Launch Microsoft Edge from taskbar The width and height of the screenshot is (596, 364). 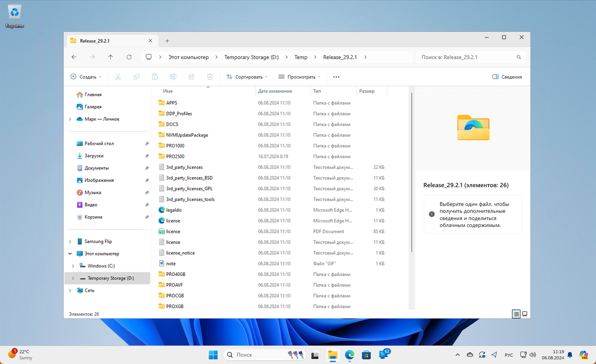pos(350,355)
